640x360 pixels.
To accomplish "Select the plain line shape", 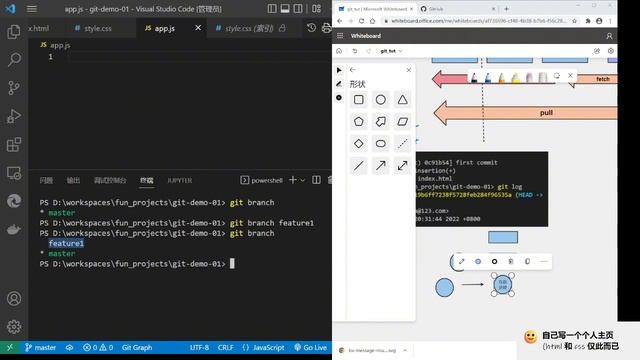I will [x=359, y=166].
